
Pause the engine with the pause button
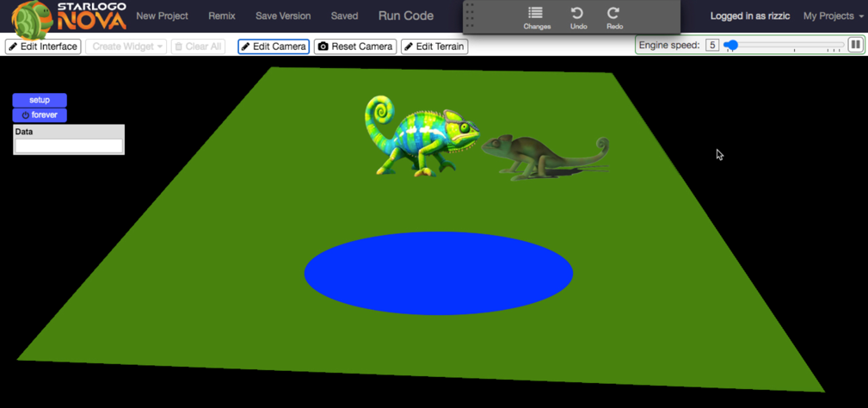pyautogui.click(x=855, y=45)
